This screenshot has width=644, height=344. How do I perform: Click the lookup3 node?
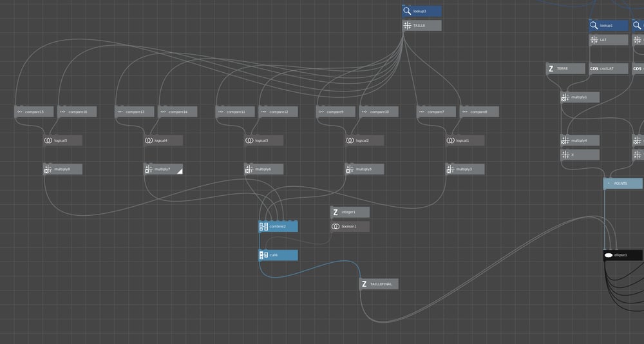(422, 11)
